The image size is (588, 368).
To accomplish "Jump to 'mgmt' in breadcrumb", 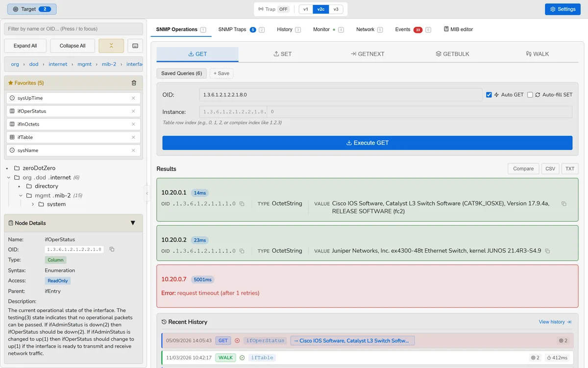I will (84, 64).
